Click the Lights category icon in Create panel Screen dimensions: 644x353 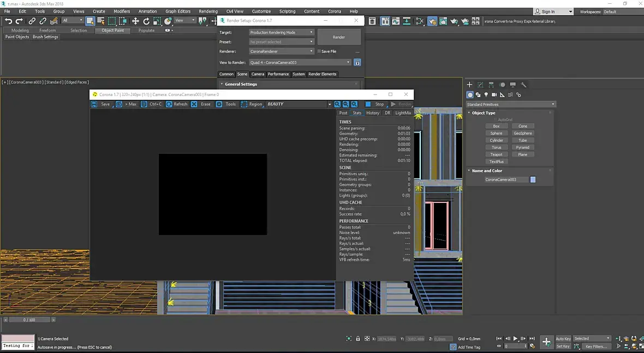pos(486,94)
